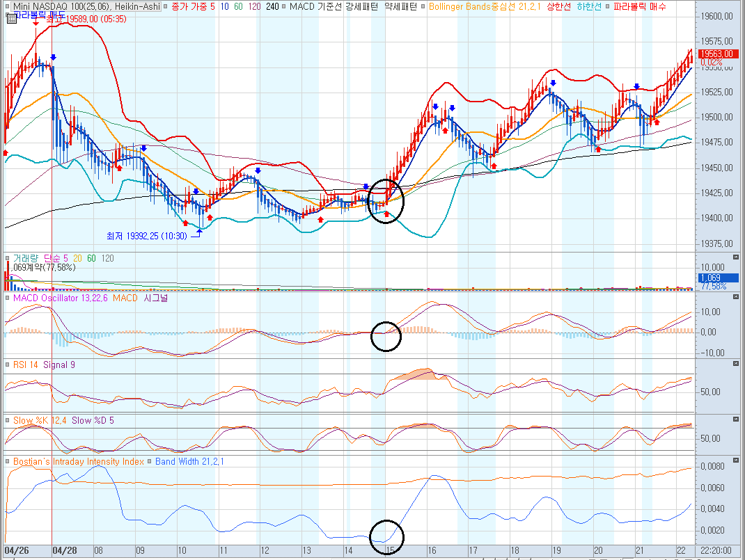Open the data grid table icon

coord(11,19)
